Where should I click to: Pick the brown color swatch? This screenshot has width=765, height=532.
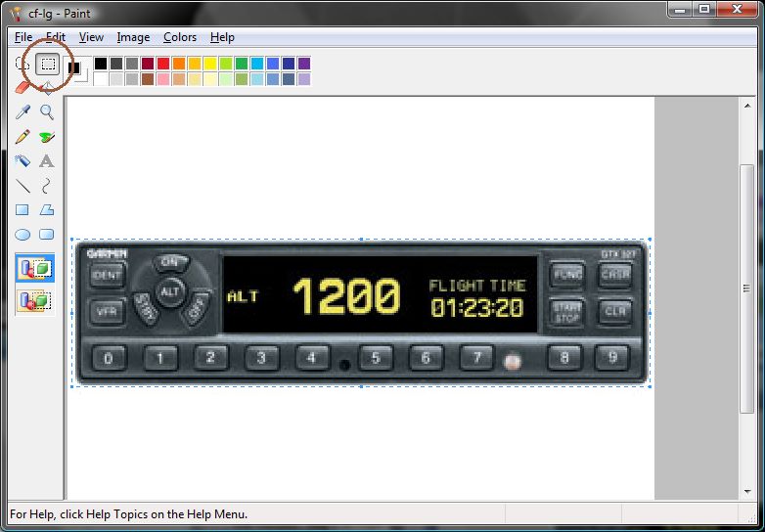click(x=148, y=79)
